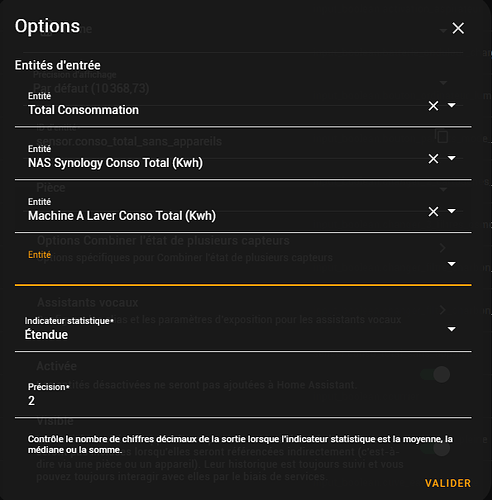The image size is (492, 500).
Task: Expand the NAS Synology entity dropdown arrow
Action: (452, 158)
